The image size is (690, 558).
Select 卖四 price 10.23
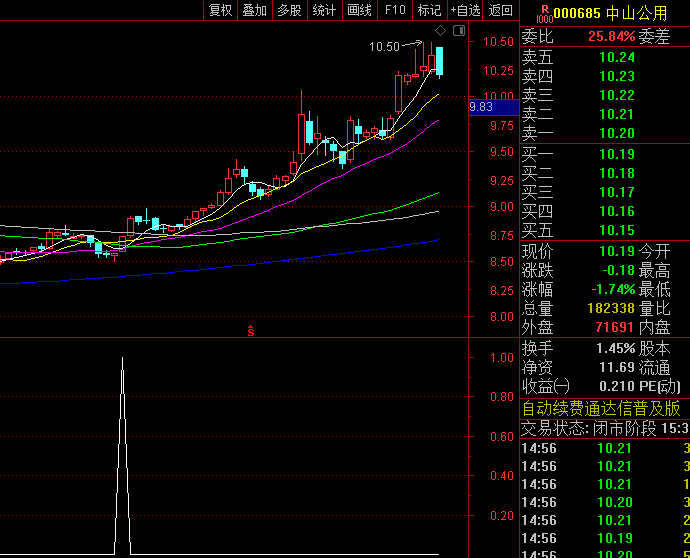coord(617,76)
